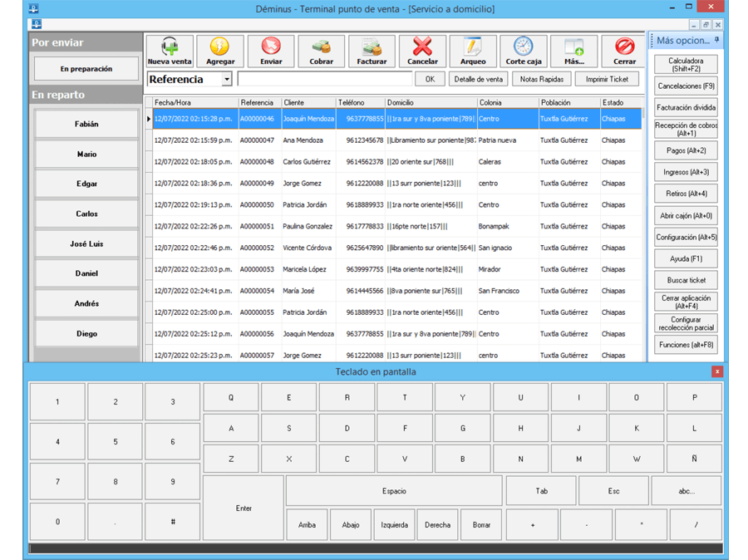
Task: Open Calculadora (Shift+F2)
Action: pyautogui.click(x=686, y=65)
